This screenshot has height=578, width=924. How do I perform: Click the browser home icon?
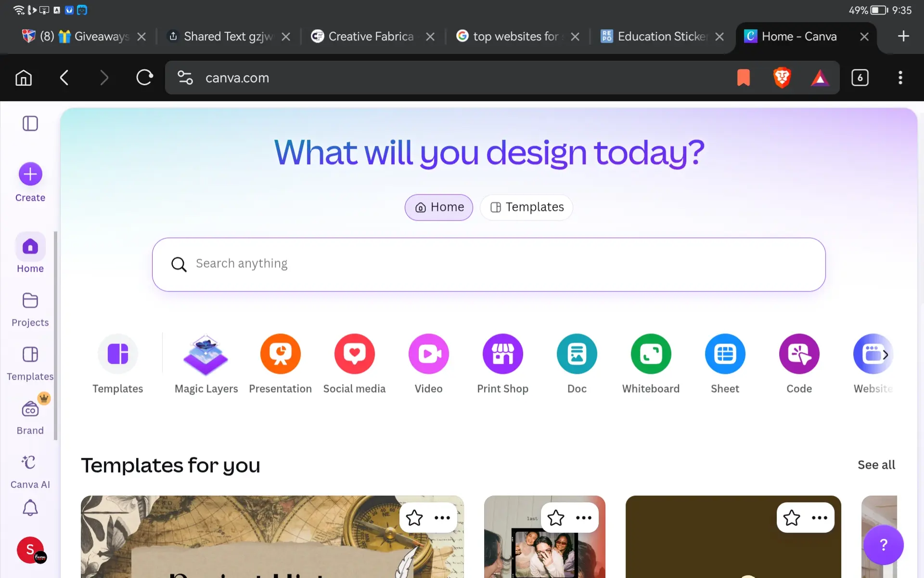[x=24, y=78]
